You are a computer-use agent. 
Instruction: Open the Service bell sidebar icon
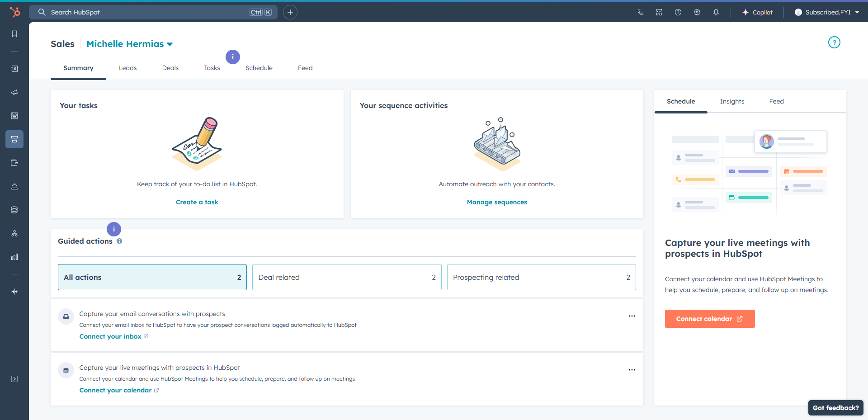(x=14, y=186)
